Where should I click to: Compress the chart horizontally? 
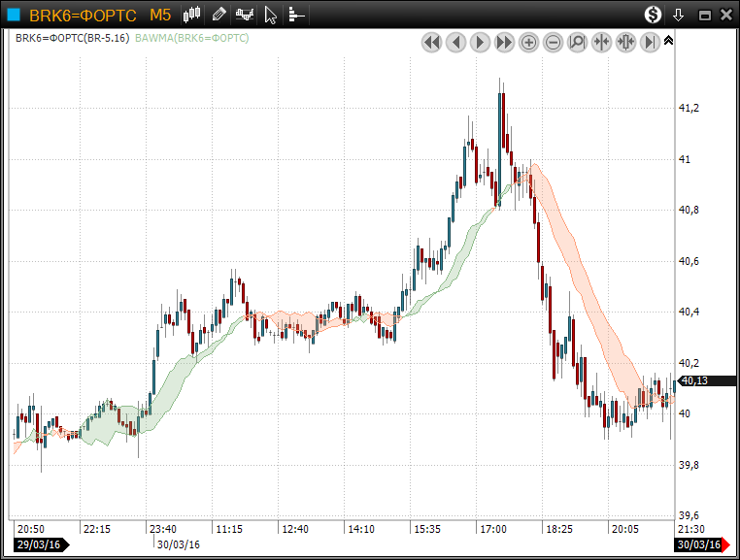[x=601, y=42]
